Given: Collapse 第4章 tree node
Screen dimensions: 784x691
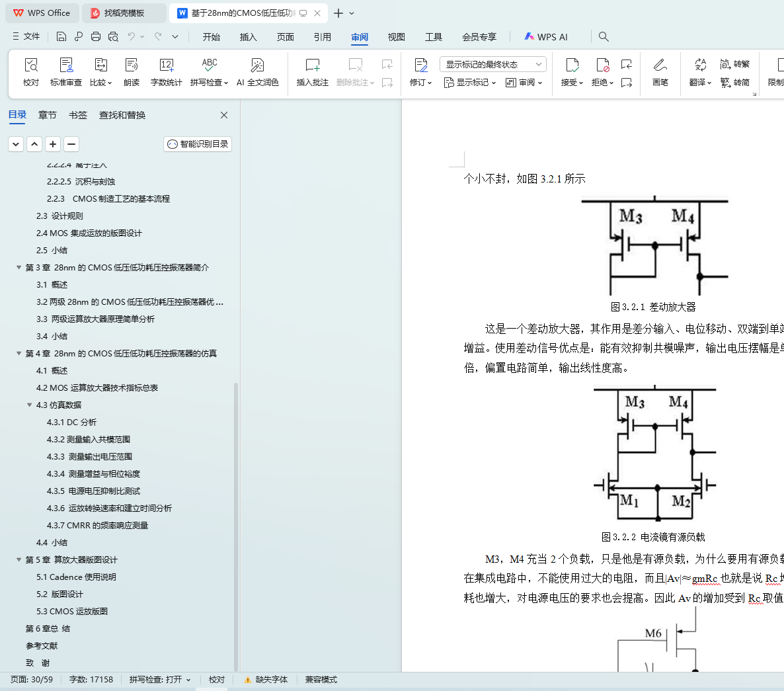Looking at the screenshot, I should [19, 354].
